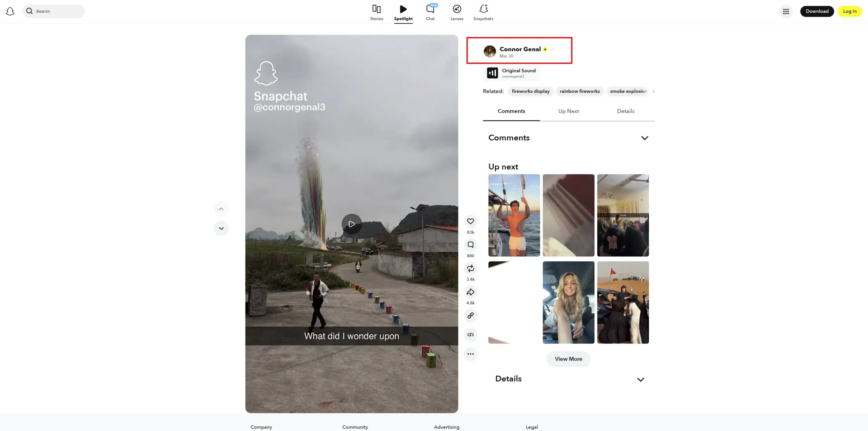
Task: Play the Spotlight video
Action: 352,224
